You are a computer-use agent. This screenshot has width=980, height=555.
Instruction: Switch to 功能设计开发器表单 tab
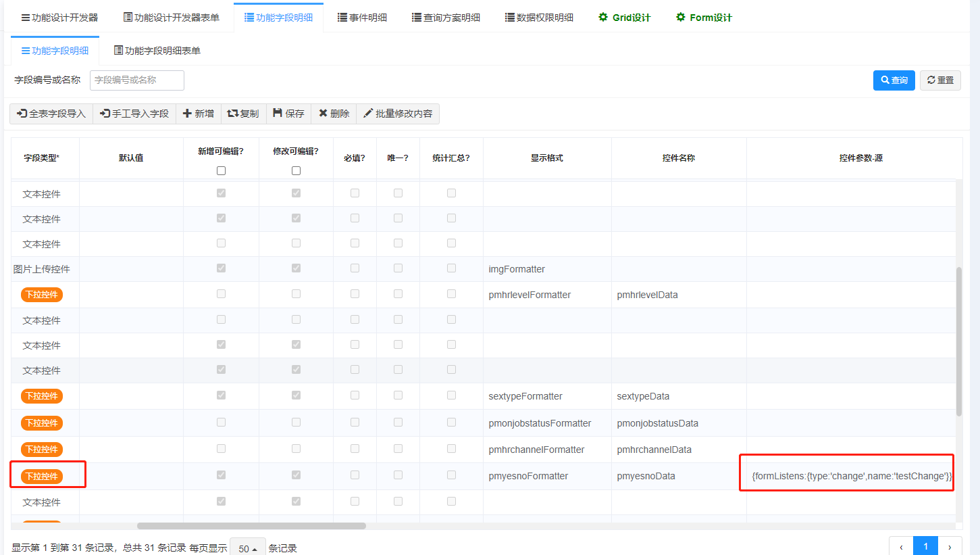point(172,18)
